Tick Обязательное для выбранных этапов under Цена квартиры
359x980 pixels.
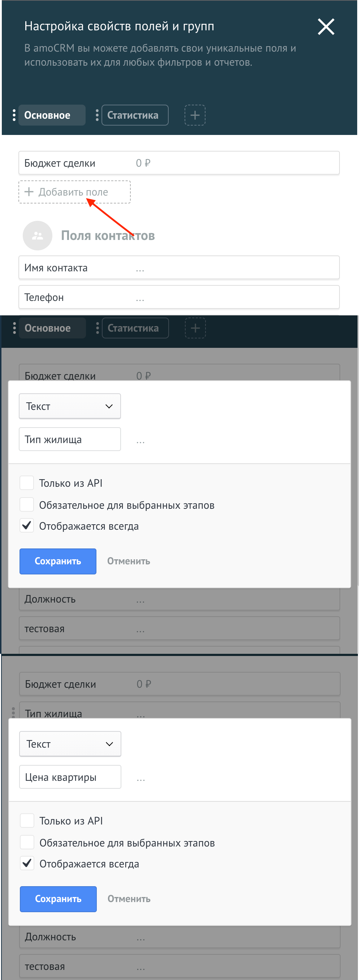click(27, 842)
